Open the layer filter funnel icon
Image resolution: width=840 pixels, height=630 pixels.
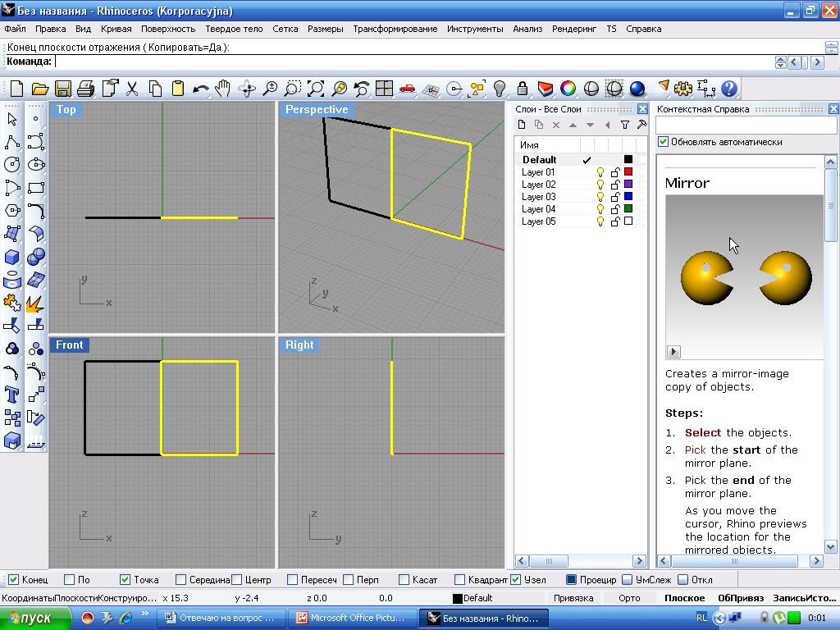(x=625, y=125)
